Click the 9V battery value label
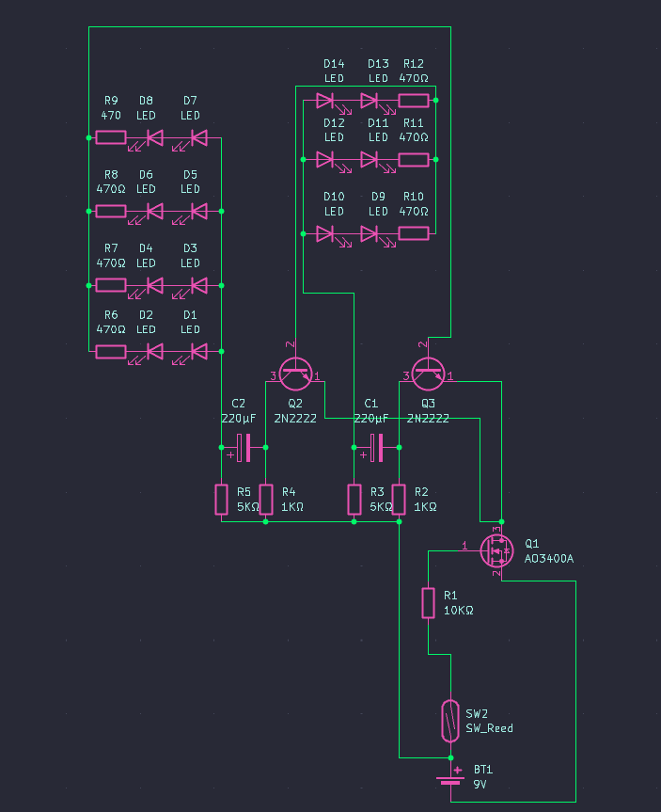661x812 pixels. [480, 785]
